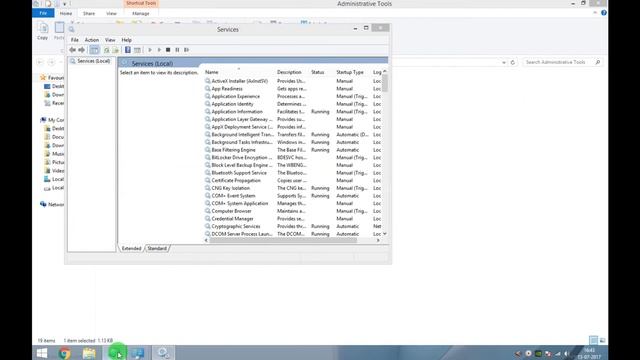Toggle Show/Hide Console Tree toolbar icon
The width and height of the screenshot is (640, 360).
coord(94,50)
